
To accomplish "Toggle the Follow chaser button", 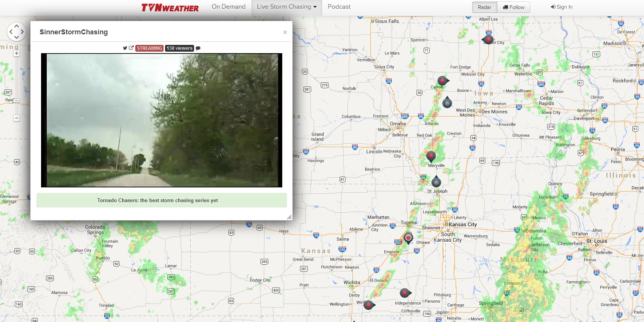I will 514,7.
